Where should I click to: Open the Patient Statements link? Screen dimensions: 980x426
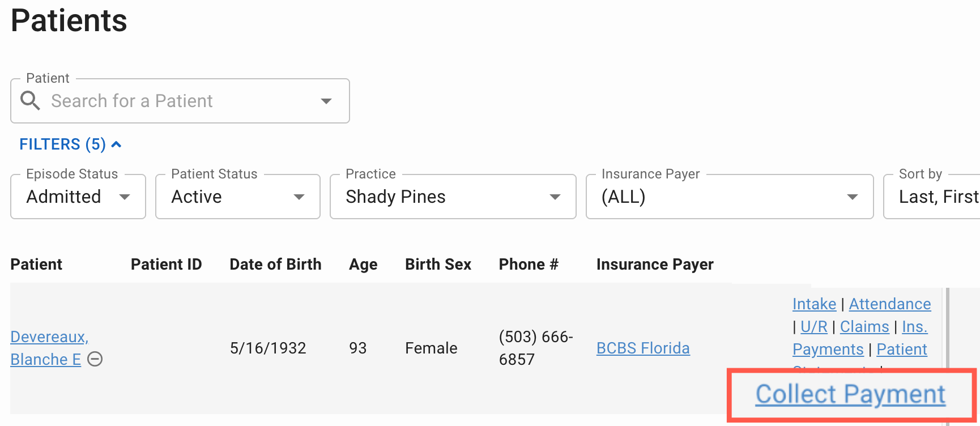(x=901, y=349)
